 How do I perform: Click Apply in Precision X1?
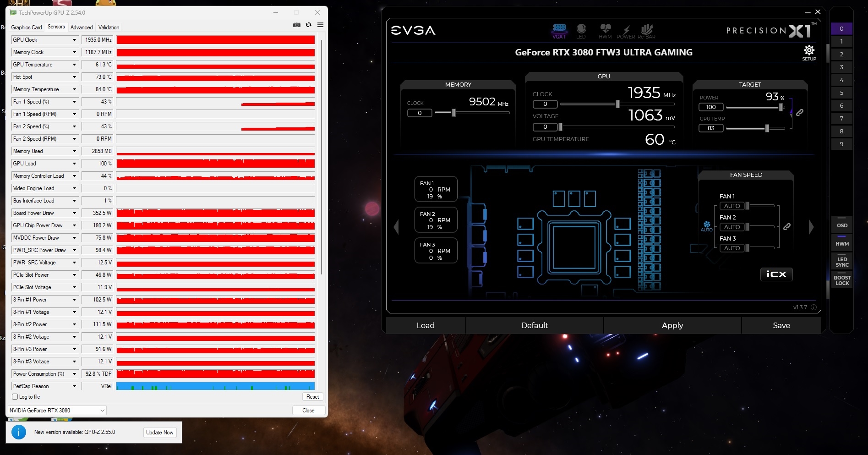point(672,325)
